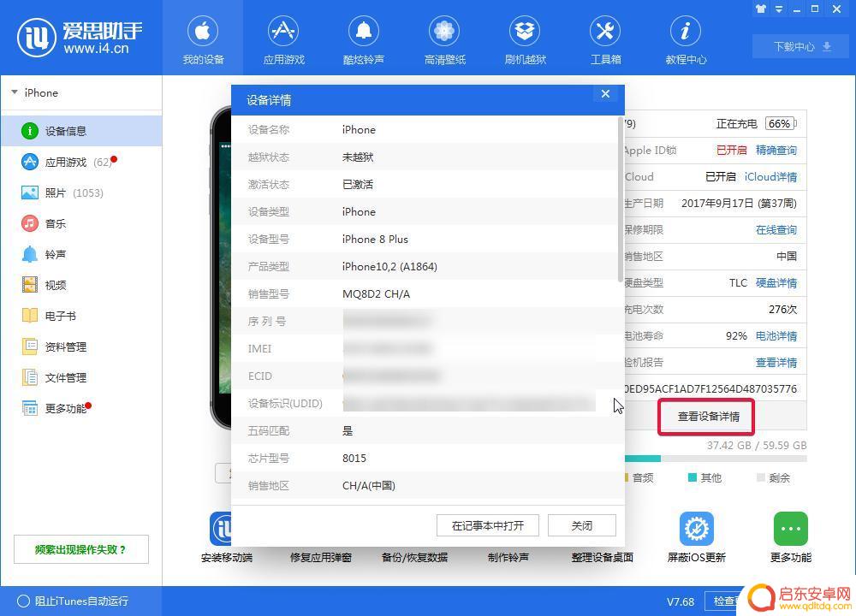Click the 66% battery indicator

coord(781,124)
